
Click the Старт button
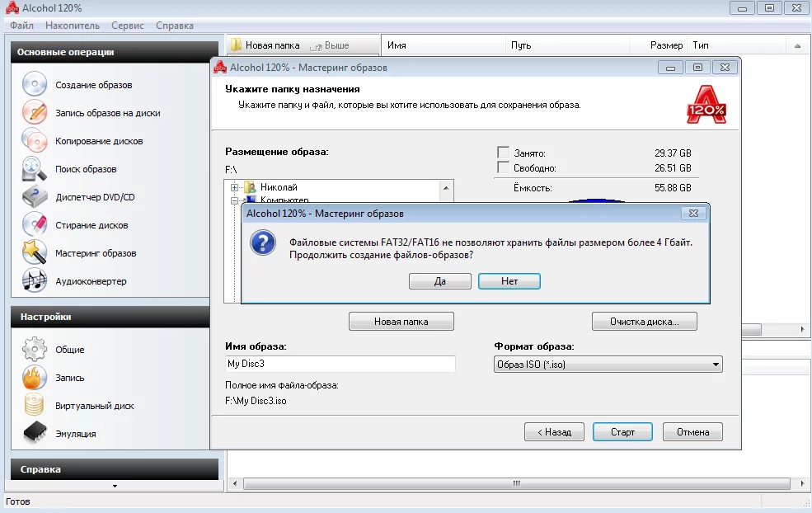pyautogui.click(x=622, y=431)
